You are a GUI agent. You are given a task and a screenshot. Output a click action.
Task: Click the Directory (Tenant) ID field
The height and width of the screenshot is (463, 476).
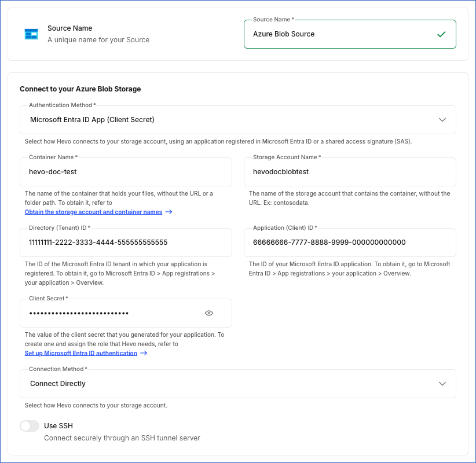[126, 242]
